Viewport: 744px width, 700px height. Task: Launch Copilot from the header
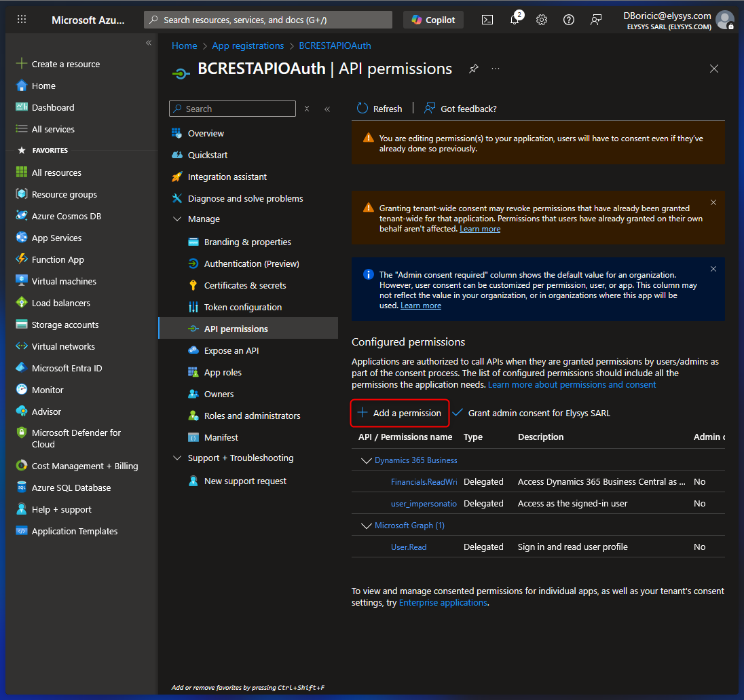[434, 20]
